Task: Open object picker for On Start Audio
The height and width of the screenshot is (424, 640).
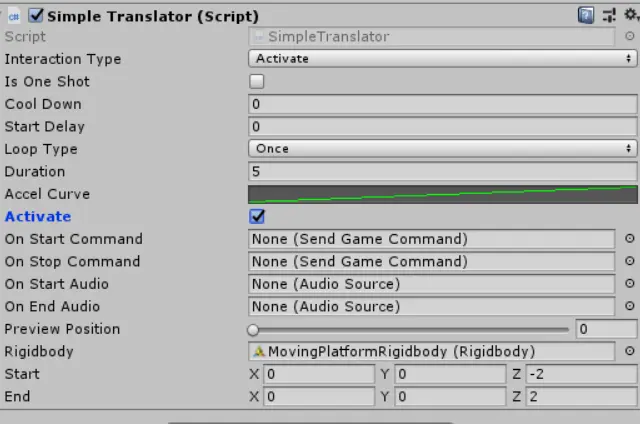Action: point(630,283)
